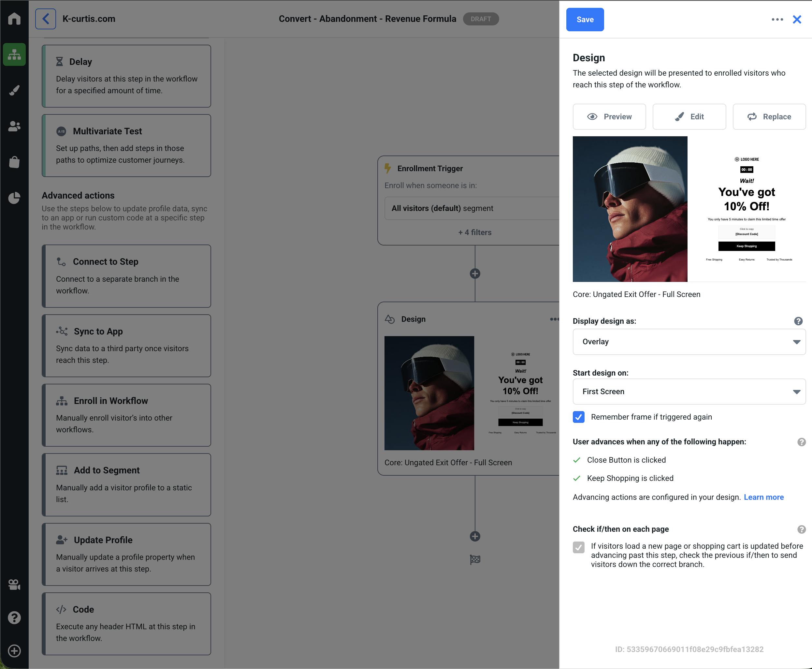812x669 pixels.
Task: Select the Add to Segment card
Action: pyautogui.click(x=126, y=485)
